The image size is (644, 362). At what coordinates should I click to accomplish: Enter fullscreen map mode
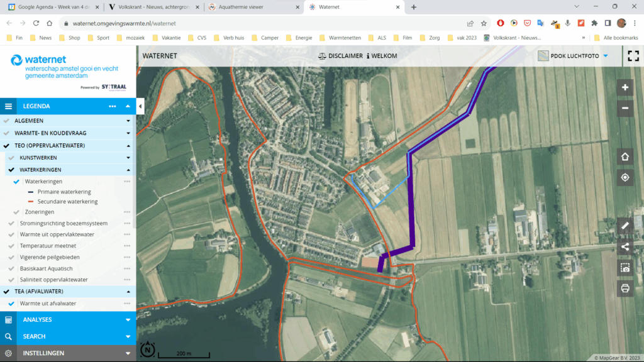tap(633, 56)
